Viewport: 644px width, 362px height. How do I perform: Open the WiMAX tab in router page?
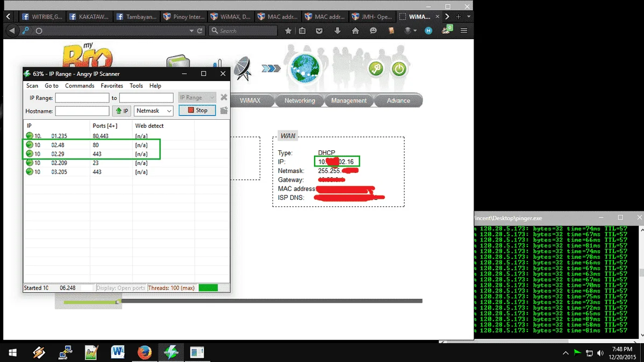tap(250, 100)
